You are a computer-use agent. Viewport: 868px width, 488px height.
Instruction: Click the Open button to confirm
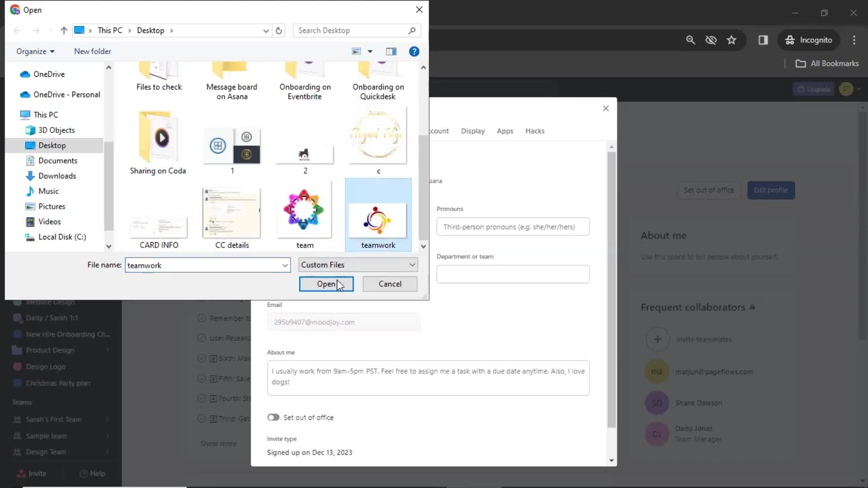click(326, 284)
